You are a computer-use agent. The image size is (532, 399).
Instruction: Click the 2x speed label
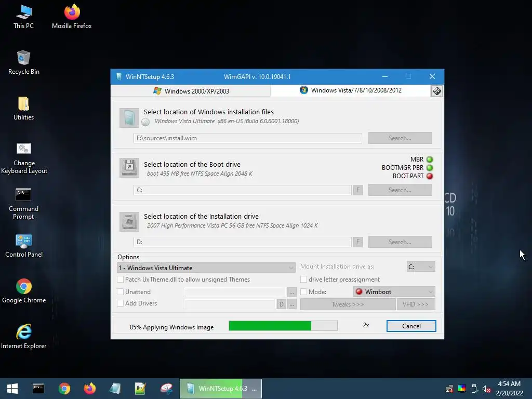[366, 325]
